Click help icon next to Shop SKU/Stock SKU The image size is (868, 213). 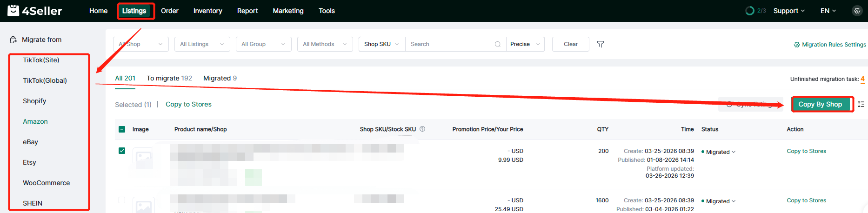point(422,129)
